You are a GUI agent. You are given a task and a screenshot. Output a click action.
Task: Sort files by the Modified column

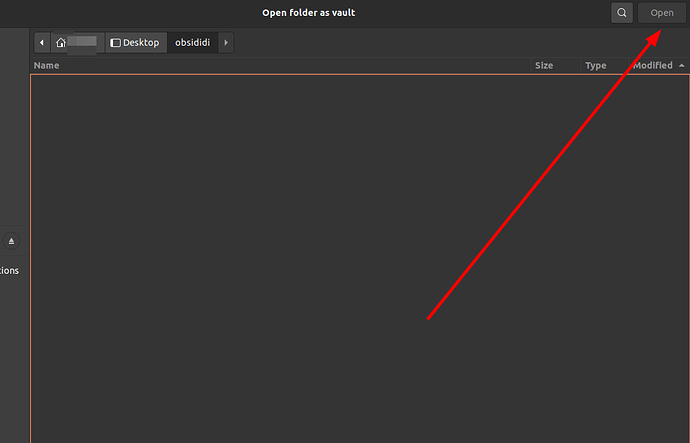click(651, 65)
